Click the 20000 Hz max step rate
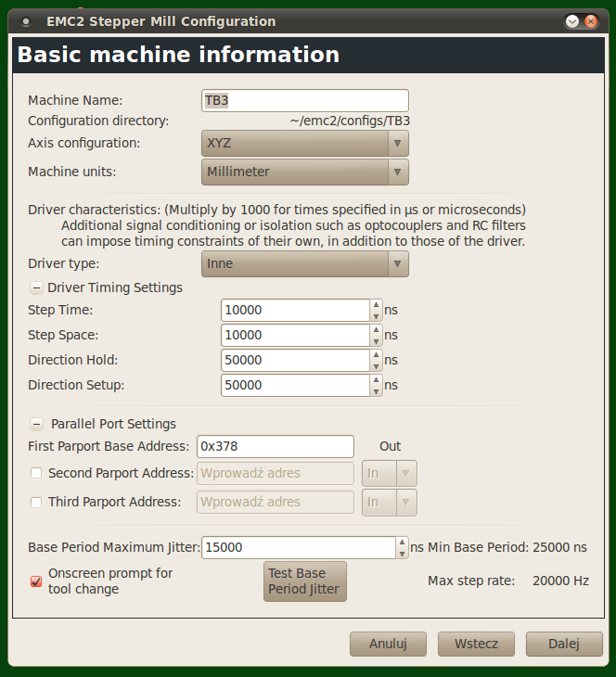This screenshot has width=616, height=677. 560,581
